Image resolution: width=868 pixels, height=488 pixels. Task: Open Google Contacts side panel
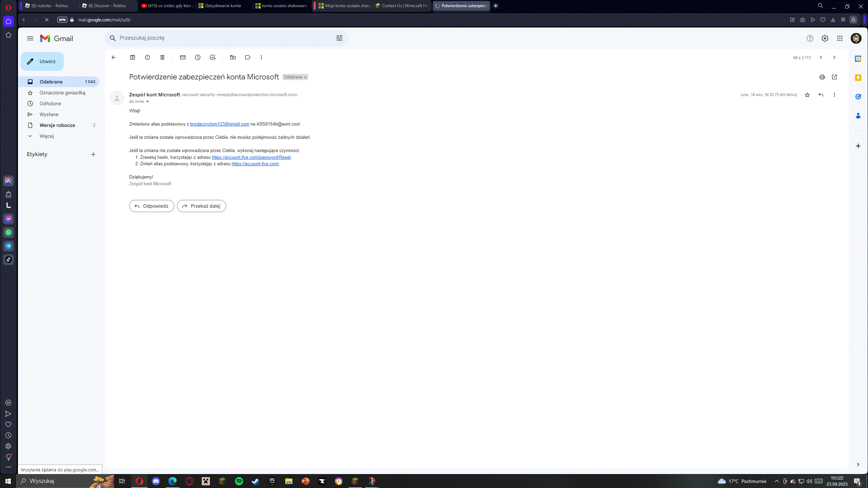[858, 116]
